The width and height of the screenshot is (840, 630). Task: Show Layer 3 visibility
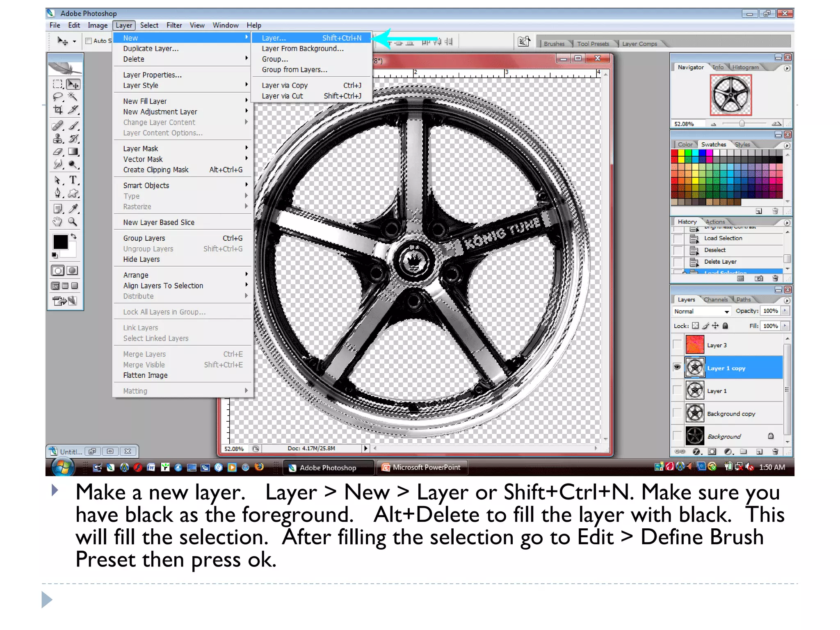[x=677, y=345]
